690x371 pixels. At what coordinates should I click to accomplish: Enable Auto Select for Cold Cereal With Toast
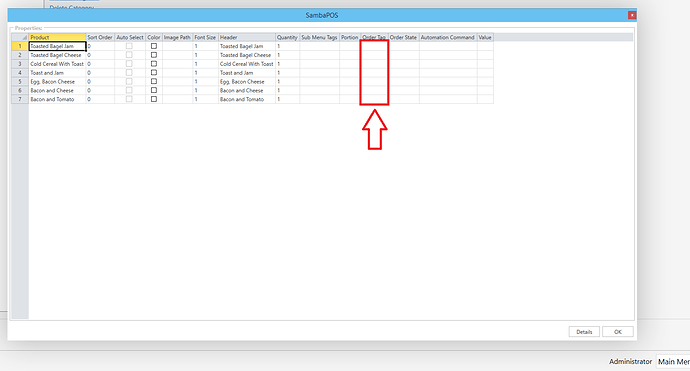129,64
